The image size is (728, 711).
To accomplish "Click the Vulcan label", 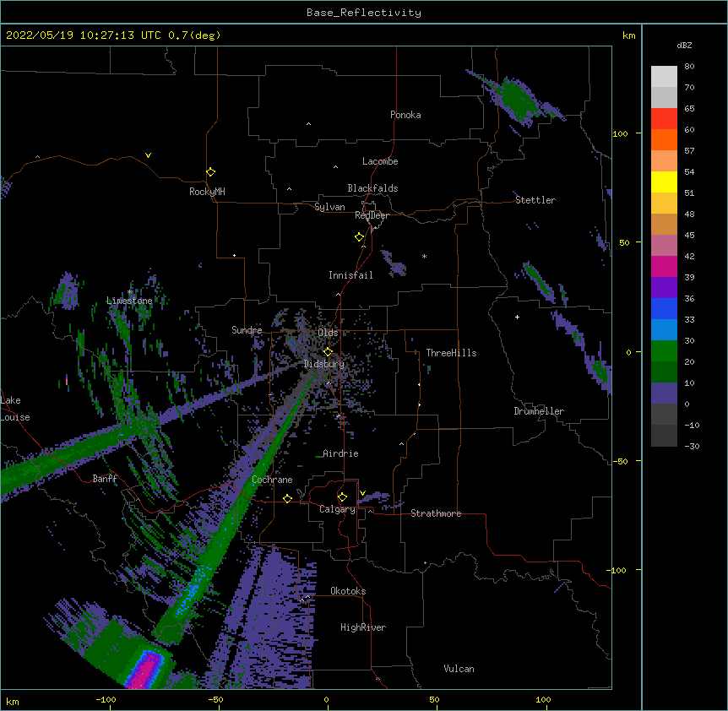I will pos(459,669).
